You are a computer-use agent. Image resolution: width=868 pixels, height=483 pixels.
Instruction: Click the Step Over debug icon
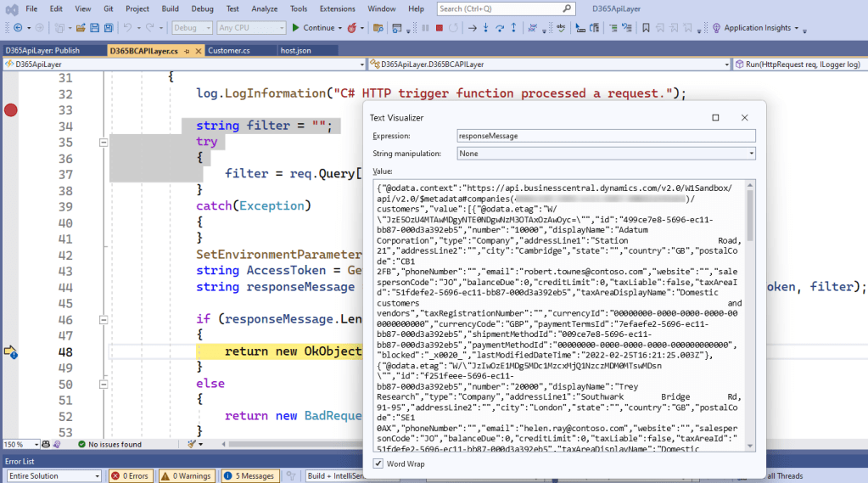tap(501, 28)
